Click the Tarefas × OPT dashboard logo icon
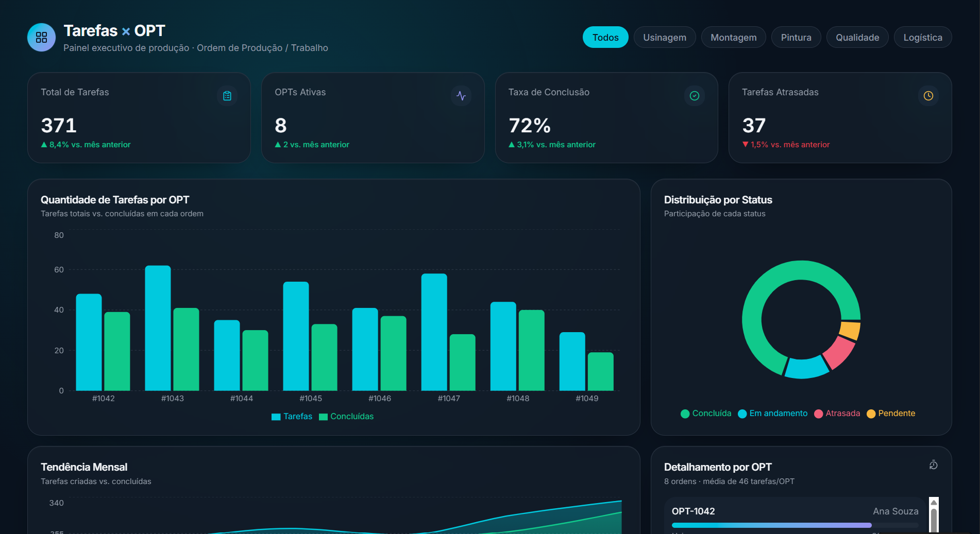The width and height of the screenshot is (980, 534). 41,37
